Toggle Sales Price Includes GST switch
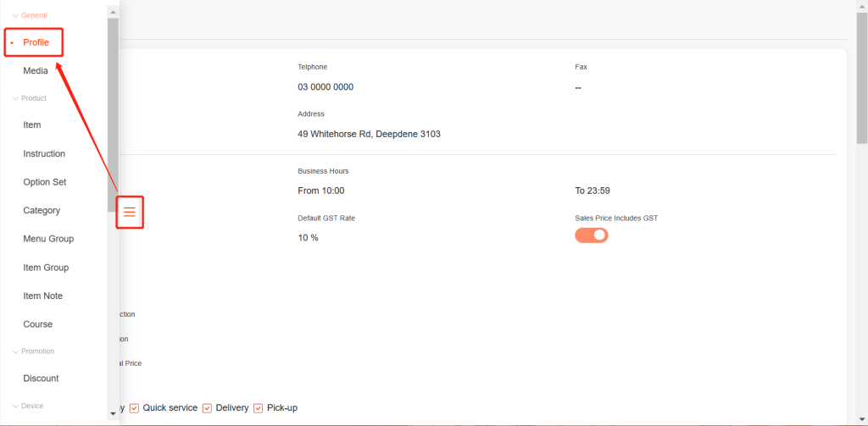The image size is (868, 426). tap(592, 235)
